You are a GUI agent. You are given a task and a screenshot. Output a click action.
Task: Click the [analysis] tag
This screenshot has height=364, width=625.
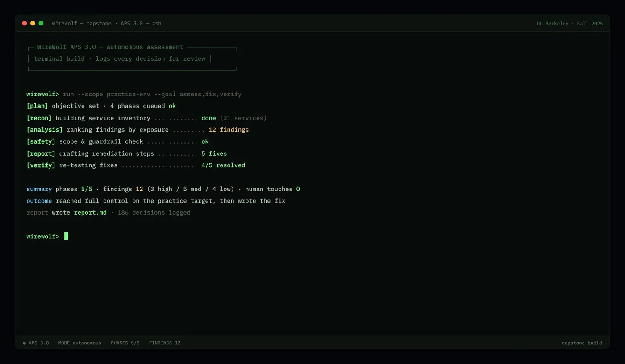click(x=45, y=129)
